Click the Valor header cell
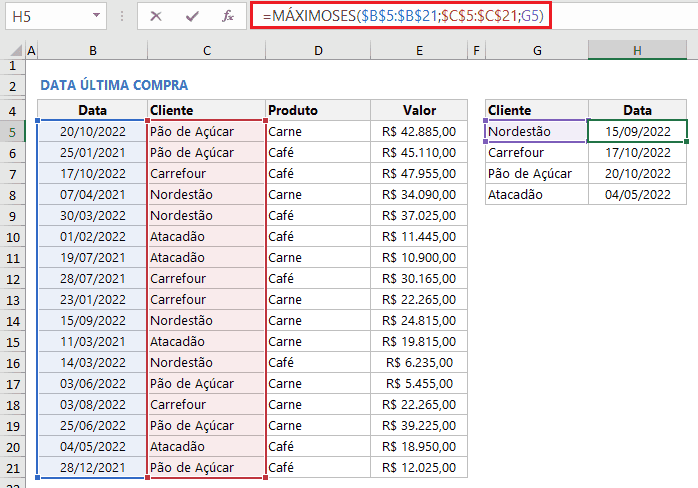The image size is (698, 488). click(x=418, y=110)
